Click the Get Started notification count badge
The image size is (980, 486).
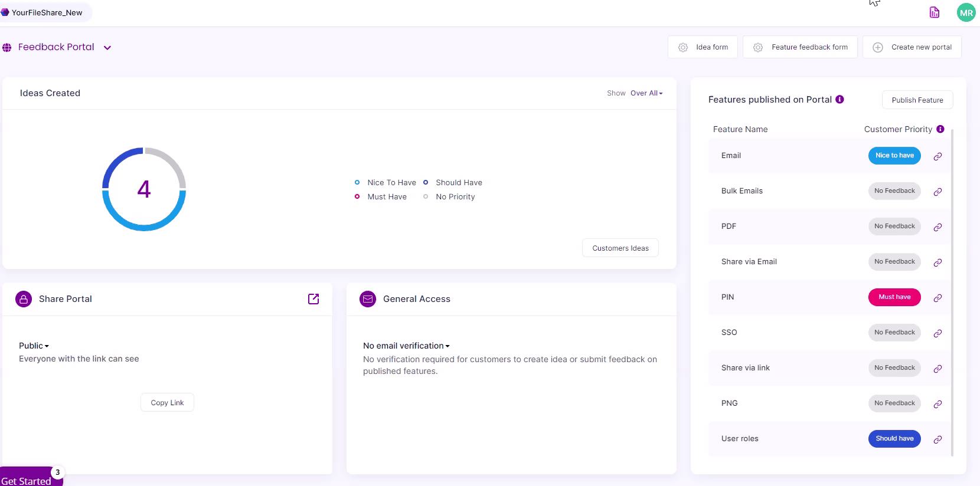(x=57, y=472)
